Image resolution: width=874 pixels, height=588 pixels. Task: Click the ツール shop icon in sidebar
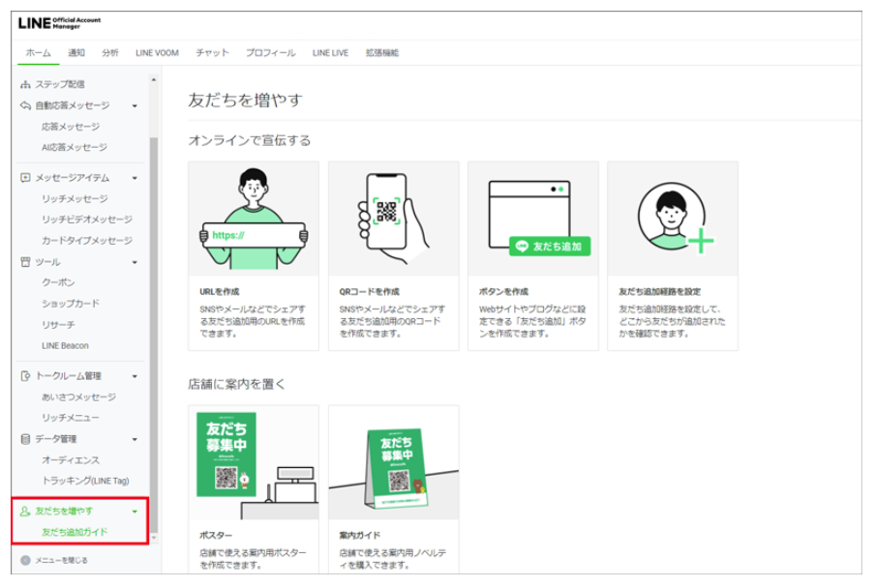point(25,262)
